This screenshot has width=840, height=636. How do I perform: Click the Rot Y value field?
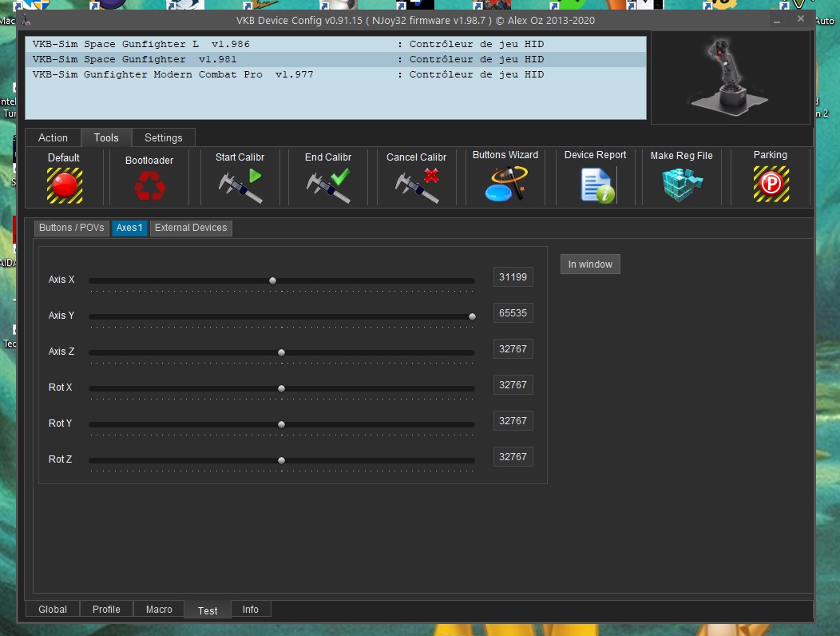[513, 421]
